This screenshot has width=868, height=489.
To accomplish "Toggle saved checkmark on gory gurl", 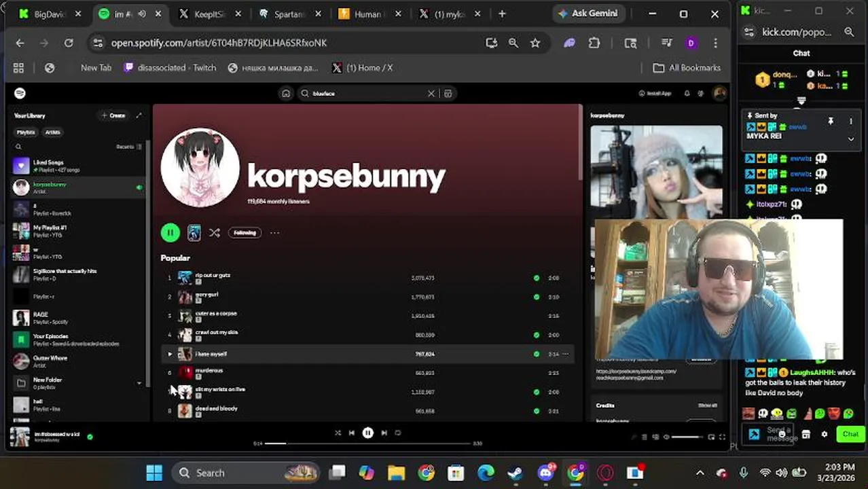I will point(537,297).
